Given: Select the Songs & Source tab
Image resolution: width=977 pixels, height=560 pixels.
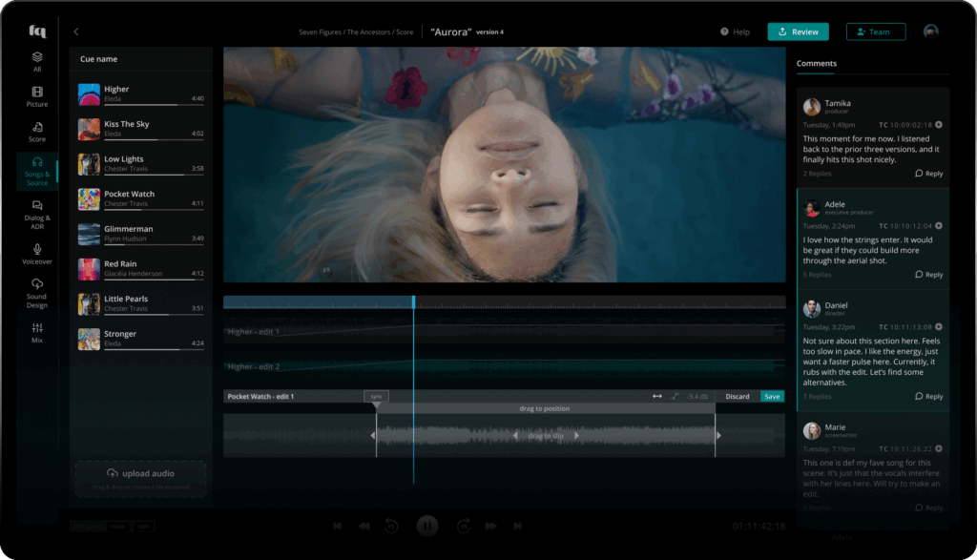Looking at the screenshot, I should (x=37, y=172).
